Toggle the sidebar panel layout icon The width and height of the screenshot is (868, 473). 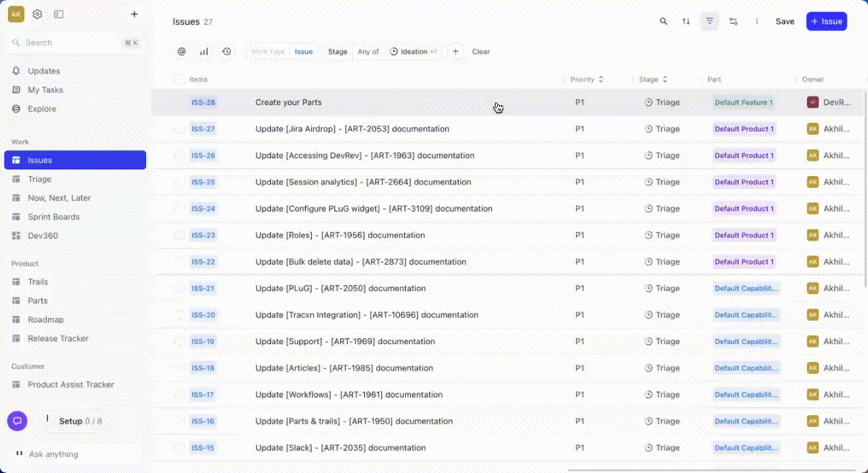point(59,14)
